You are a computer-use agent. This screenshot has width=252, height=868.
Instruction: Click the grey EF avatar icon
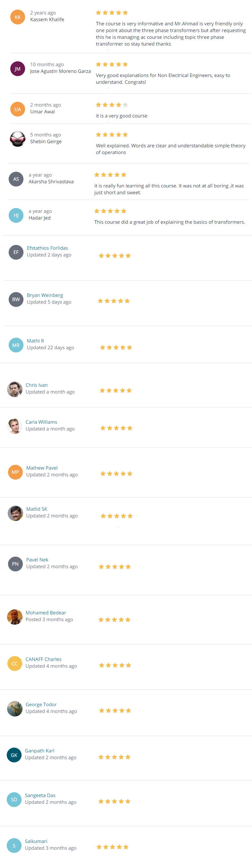[x=16, y=252]
